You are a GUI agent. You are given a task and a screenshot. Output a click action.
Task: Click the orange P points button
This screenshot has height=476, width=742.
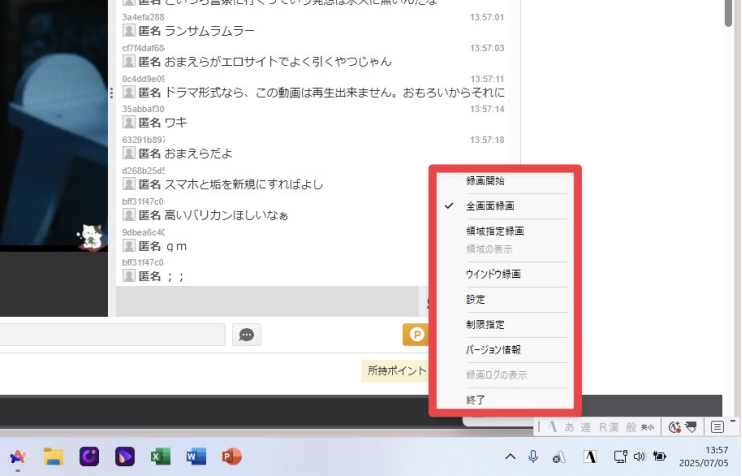415,335
